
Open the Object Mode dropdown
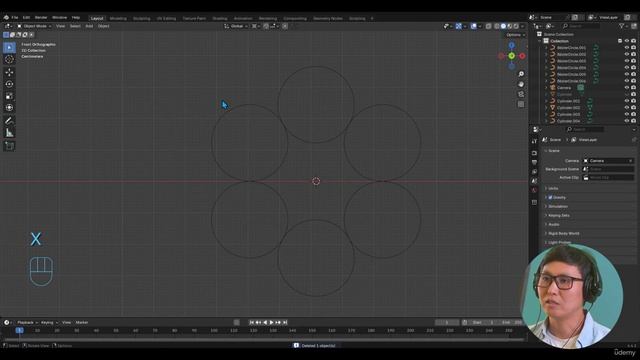click(x=34, y=26)
